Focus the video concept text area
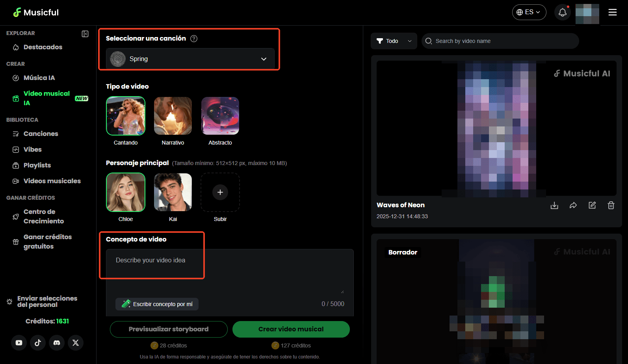 [x=230, y=272]
